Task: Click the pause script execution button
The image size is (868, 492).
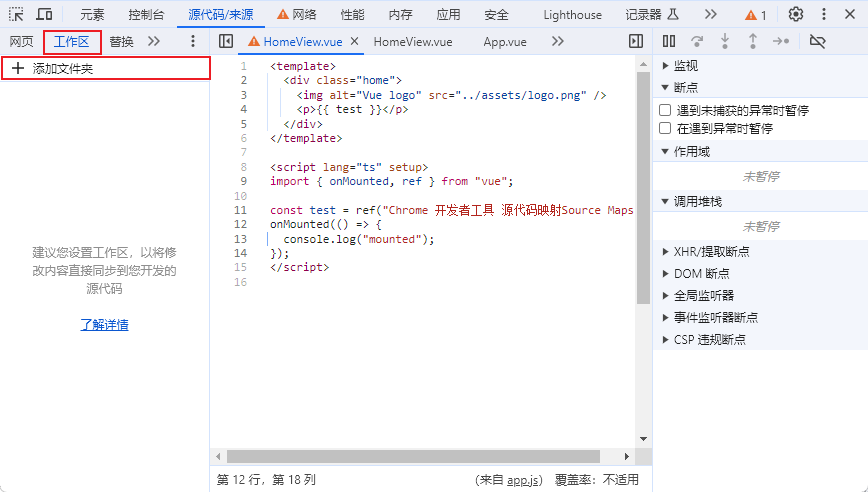Action: [669, 41]
